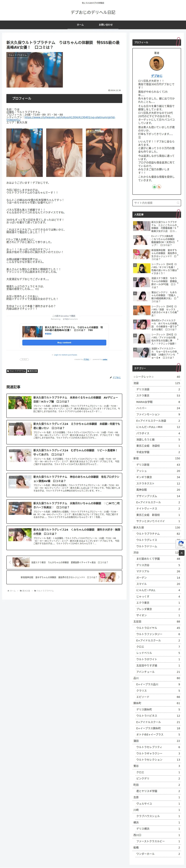Select the デザインプリズム category
Screen dimensions: 186x868
158,496
